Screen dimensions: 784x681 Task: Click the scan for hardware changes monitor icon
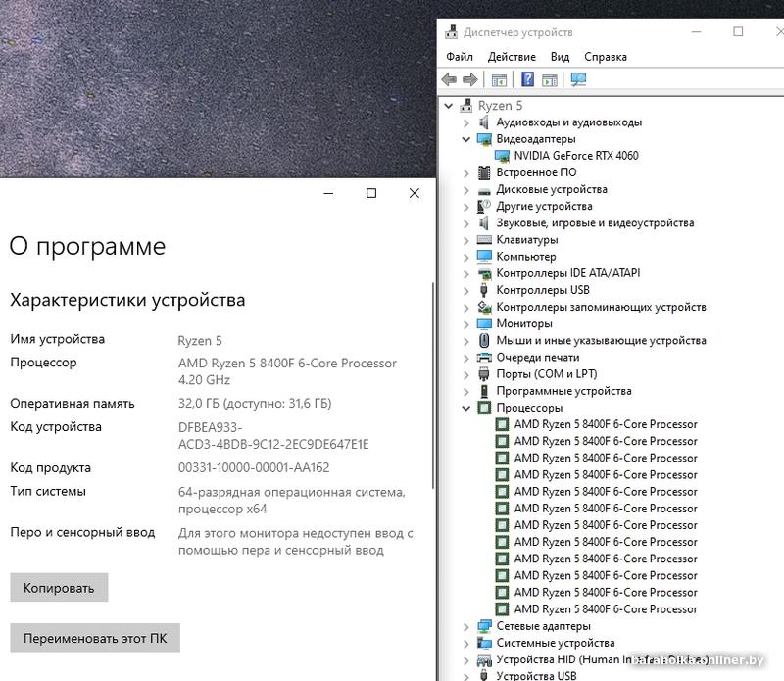pos(578,79)
